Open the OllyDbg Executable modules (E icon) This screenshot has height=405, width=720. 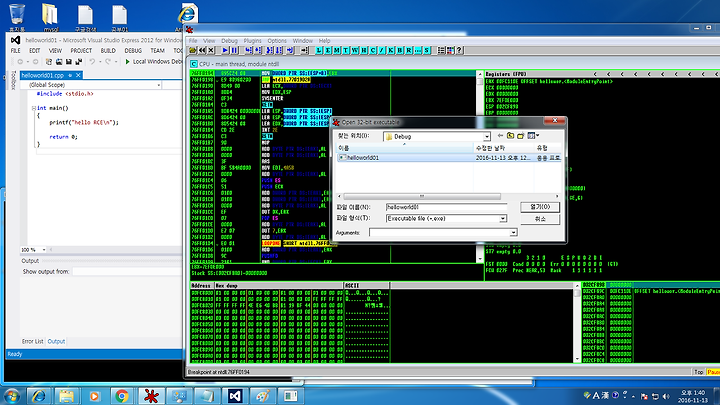pyautogui.click(x=328, y=50)
